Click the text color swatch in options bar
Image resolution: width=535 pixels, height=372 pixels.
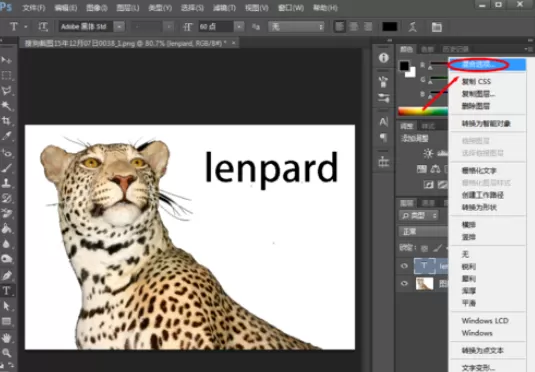390,27
